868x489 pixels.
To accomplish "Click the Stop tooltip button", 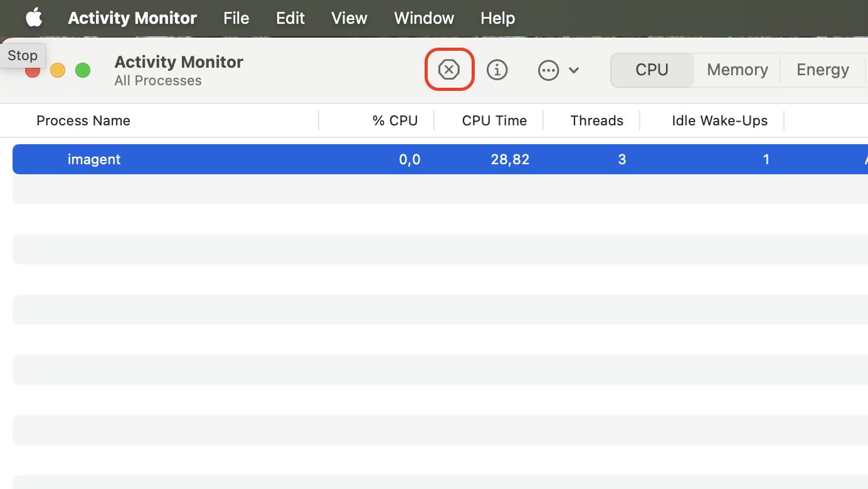I will click(x=23, y=55).
